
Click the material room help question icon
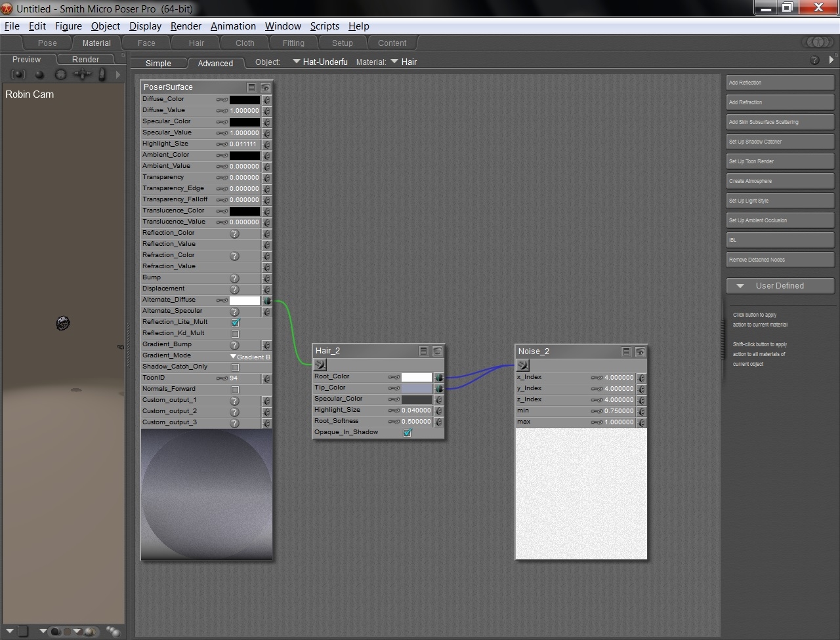click(x=814, y=60)
